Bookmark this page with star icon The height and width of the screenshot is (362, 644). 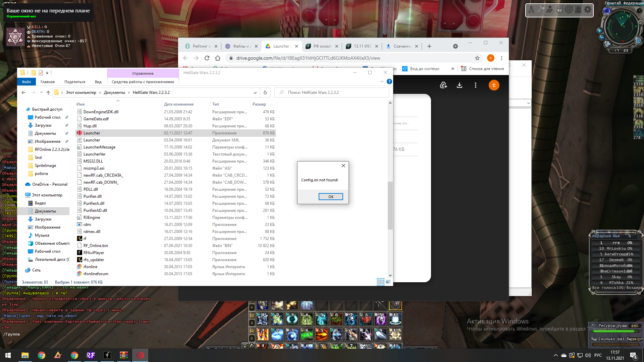(477, 58)
